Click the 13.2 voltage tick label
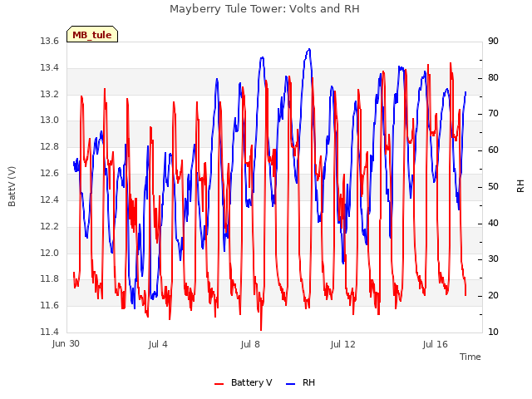The image size is (532, 399). [50, 94]
